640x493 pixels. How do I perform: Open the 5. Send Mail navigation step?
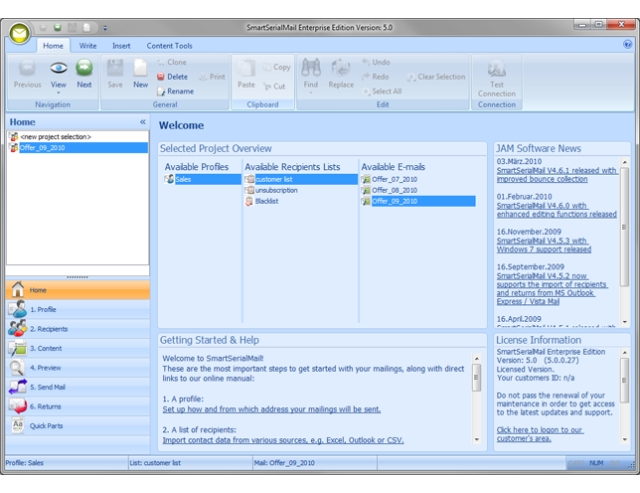(x=78, y=387)
